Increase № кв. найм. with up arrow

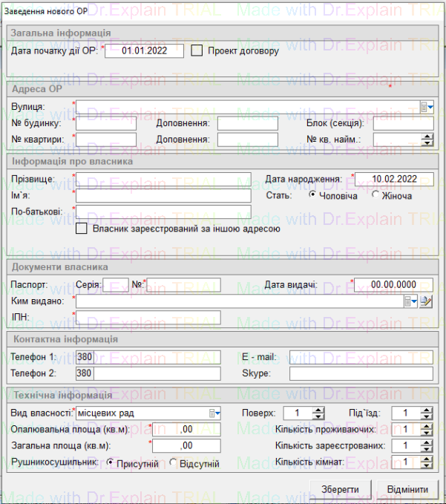pos(427,136)
